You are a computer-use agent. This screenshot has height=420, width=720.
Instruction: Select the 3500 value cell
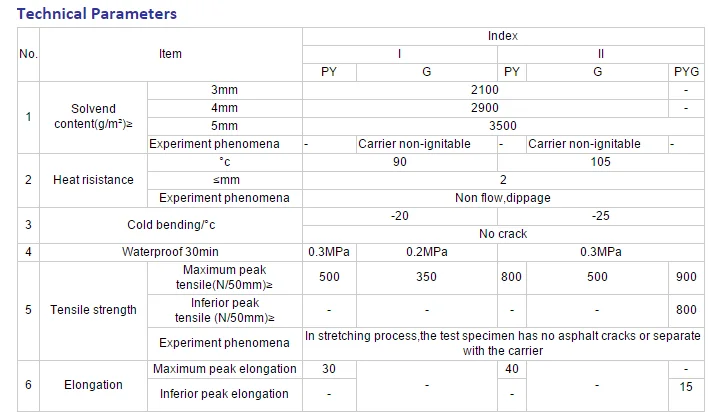(503, 126)
